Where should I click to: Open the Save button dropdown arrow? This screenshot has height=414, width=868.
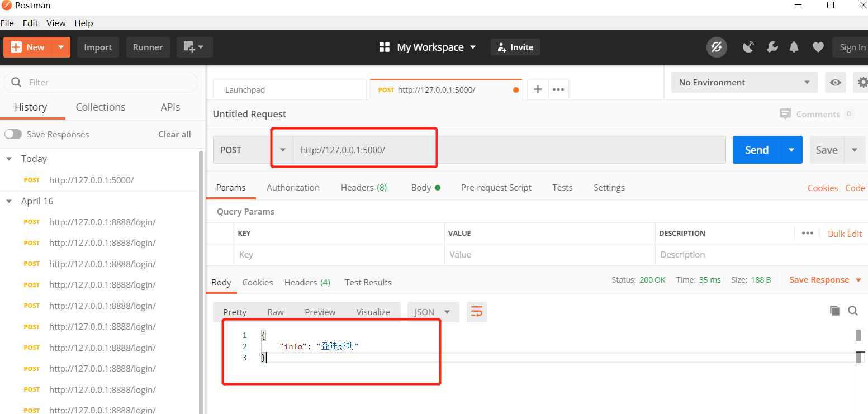[855, 150]
